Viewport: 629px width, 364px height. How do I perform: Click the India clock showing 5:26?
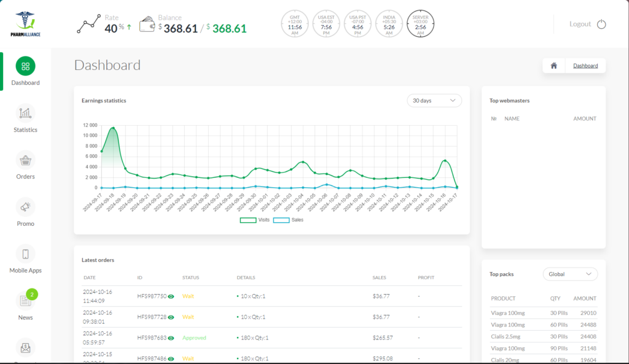(x=389, y=24)
